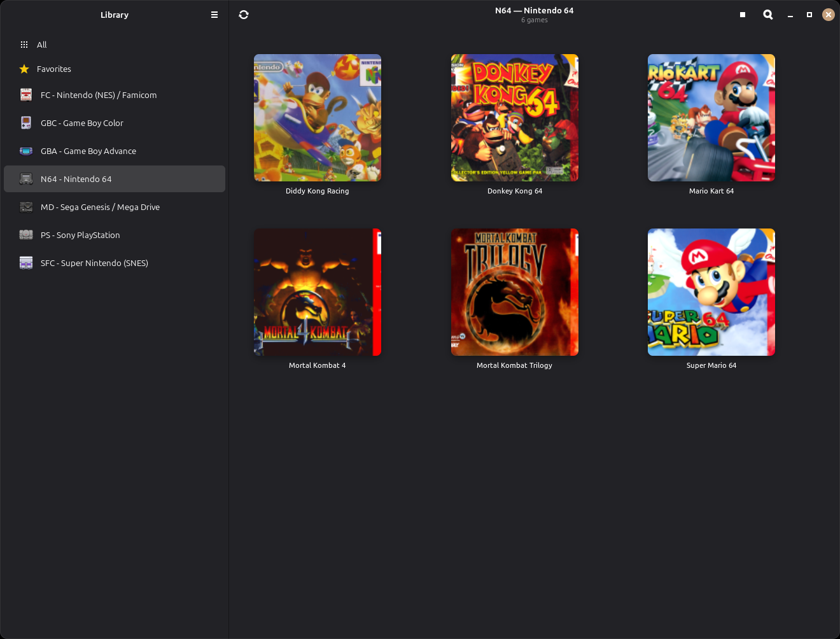Viewport: 840px width, 639px height.
Task: Select PS - Sony PlayStation
Action: click(x=115, y=235)
